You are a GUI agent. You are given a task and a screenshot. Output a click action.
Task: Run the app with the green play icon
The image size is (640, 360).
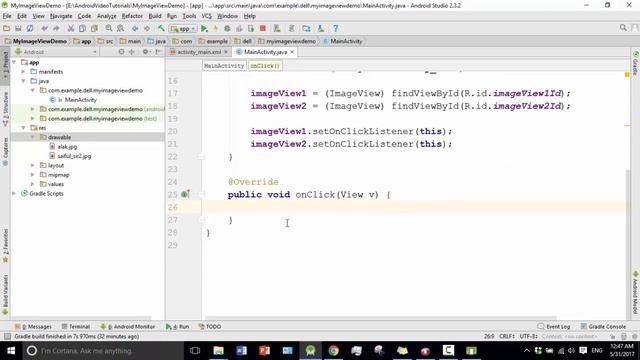pyautogui.click(x=204, y=28)
